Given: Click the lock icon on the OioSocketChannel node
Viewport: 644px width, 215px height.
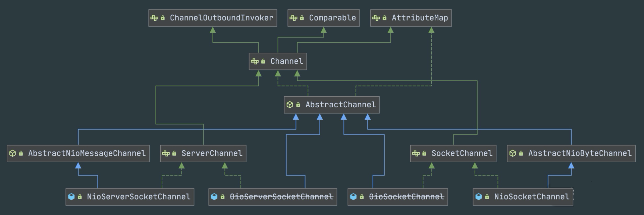Looking at the screenshot, I should pyautogui.click(x=362, y=197).
